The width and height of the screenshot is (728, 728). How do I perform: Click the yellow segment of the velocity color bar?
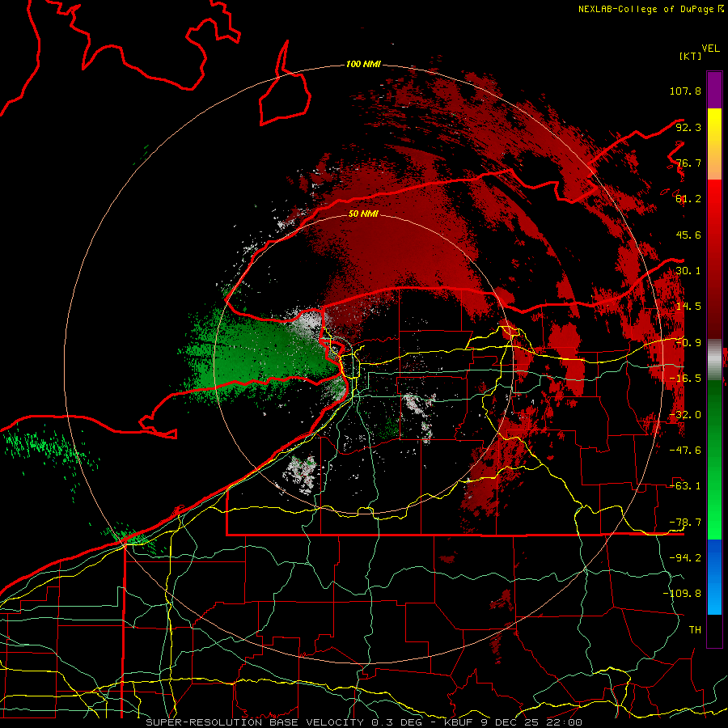coord(714,144)
